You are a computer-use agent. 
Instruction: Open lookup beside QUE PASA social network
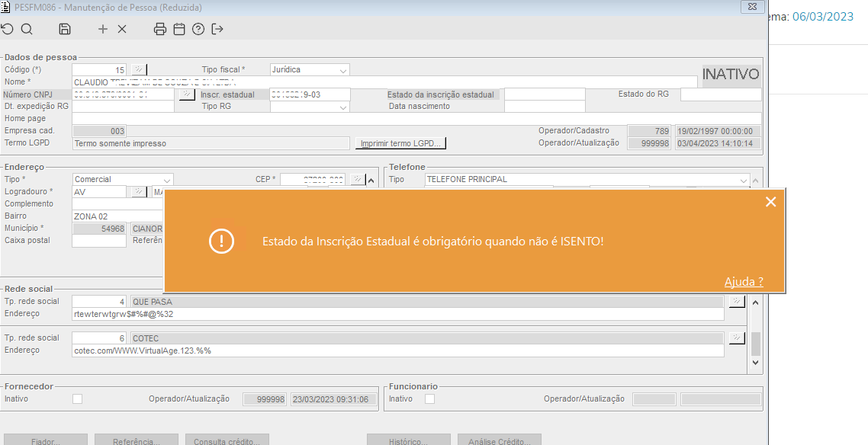pos(737,301)
